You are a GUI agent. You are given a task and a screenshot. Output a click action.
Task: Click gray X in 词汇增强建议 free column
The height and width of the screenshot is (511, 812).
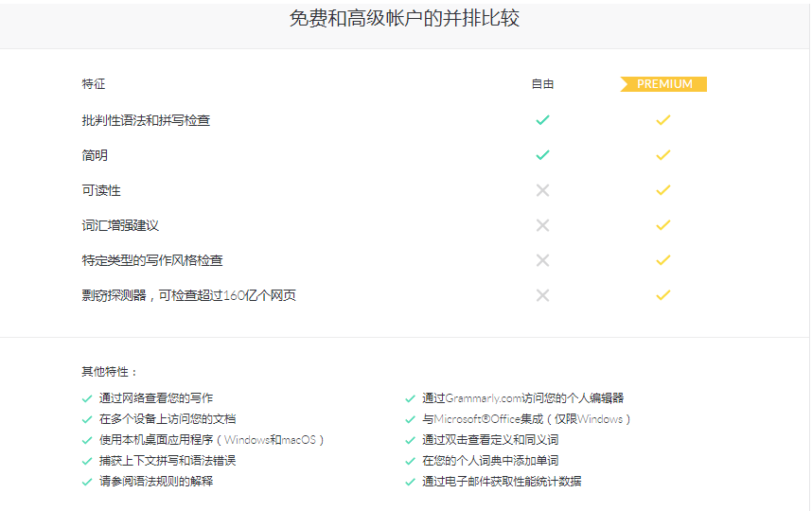tap(542, 225)
